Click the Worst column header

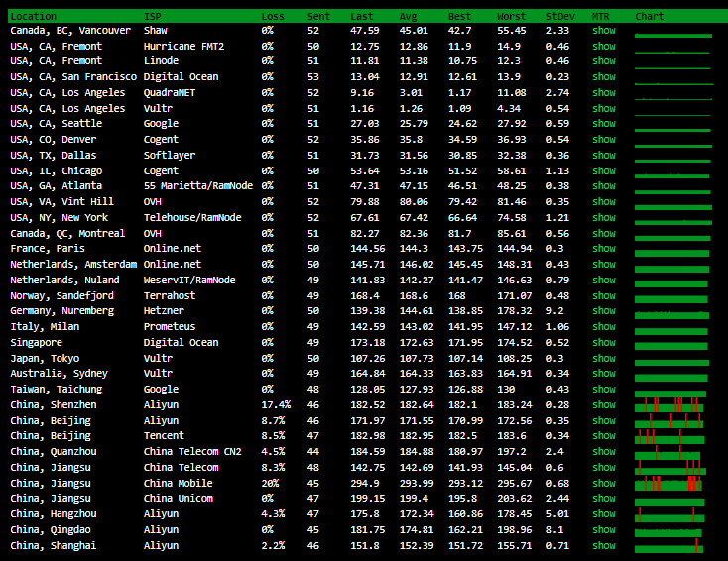[x=511, y=16]
